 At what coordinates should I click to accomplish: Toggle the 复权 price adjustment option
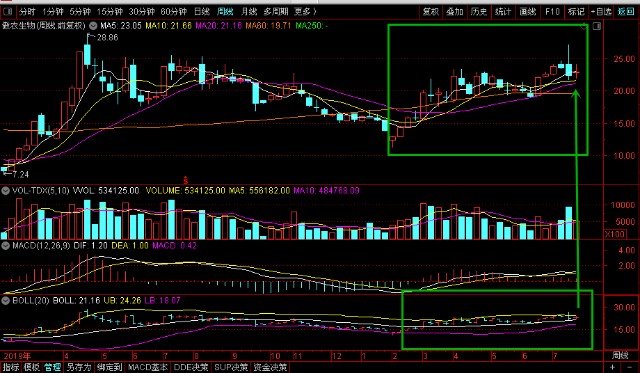(x=431, y=11)
